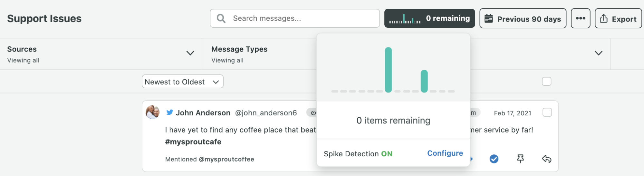The image size is (644, 176).
Task: Click Configure in Spike Detection popup
Action: [x=445, y=153]
